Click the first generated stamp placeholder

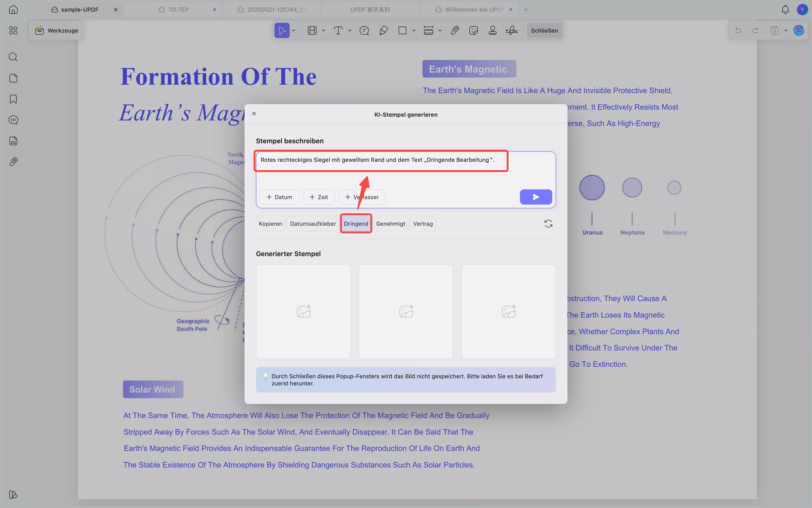tap(303, 312)
